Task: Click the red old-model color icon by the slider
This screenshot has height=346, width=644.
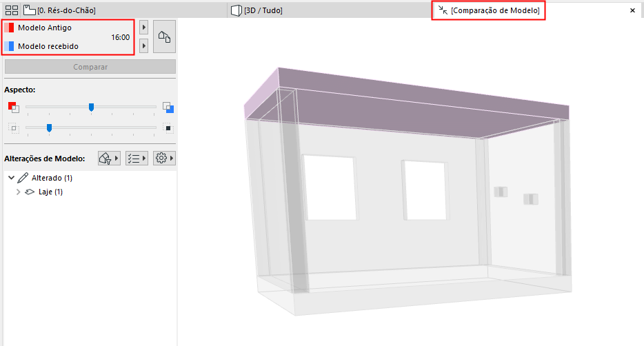Action: [13, 108]
